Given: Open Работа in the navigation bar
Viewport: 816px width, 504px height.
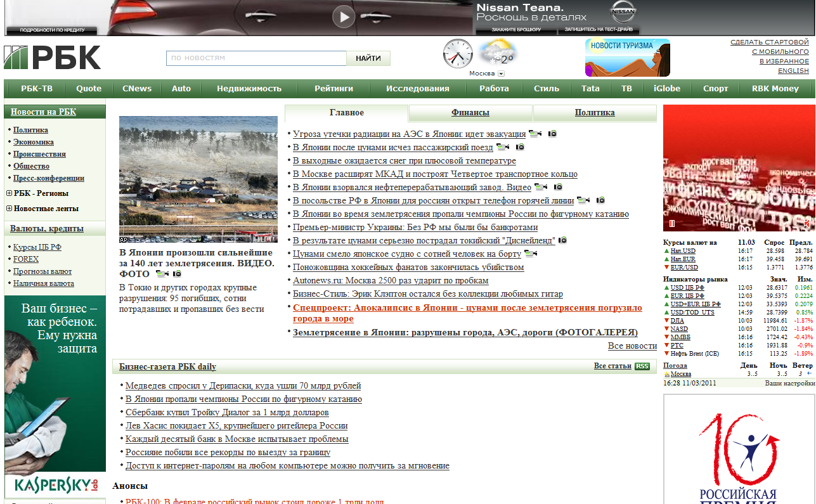Looking at the screenshot, I should pyautogui.click(x=495, y=89).
